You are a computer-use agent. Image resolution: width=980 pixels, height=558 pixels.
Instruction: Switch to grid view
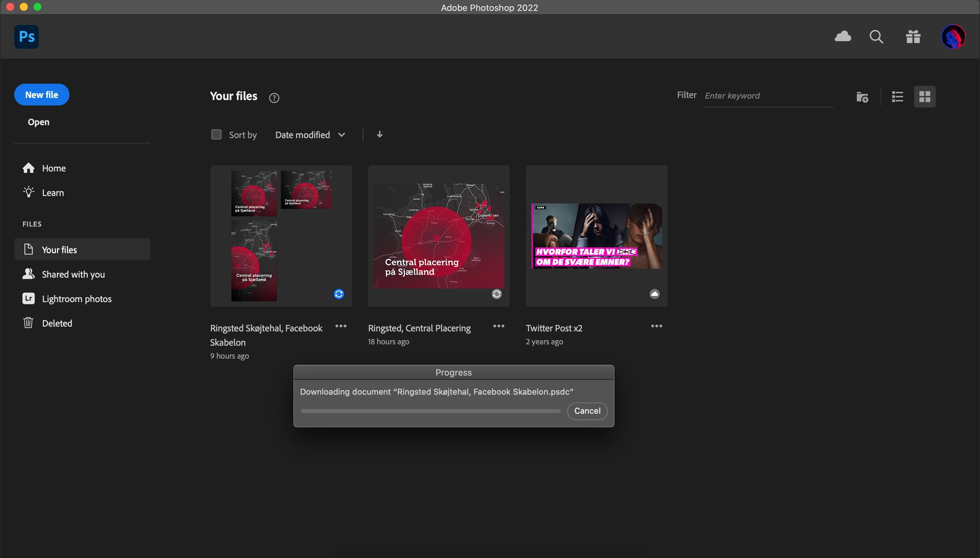pyautogui.click(x=925, y=97)
